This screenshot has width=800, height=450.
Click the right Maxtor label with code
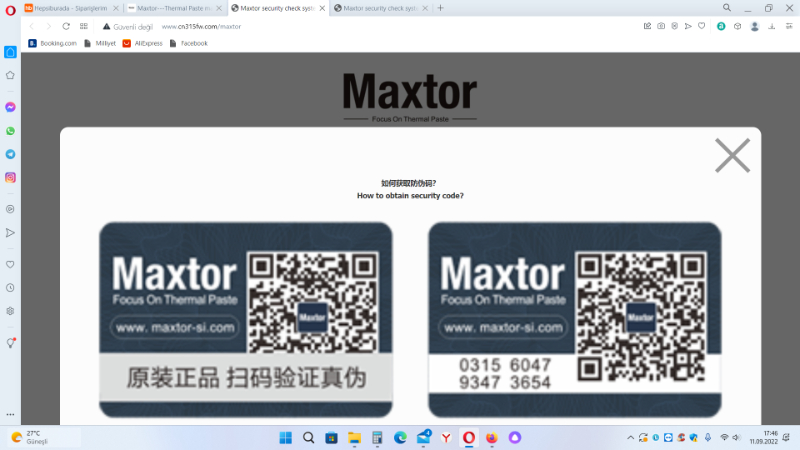574,319
